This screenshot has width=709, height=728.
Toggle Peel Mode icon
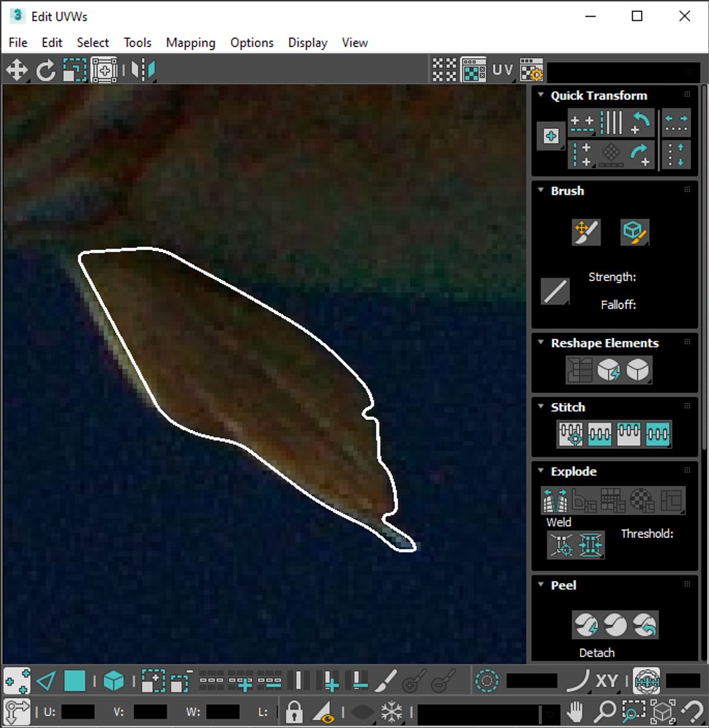click(615, 625)
